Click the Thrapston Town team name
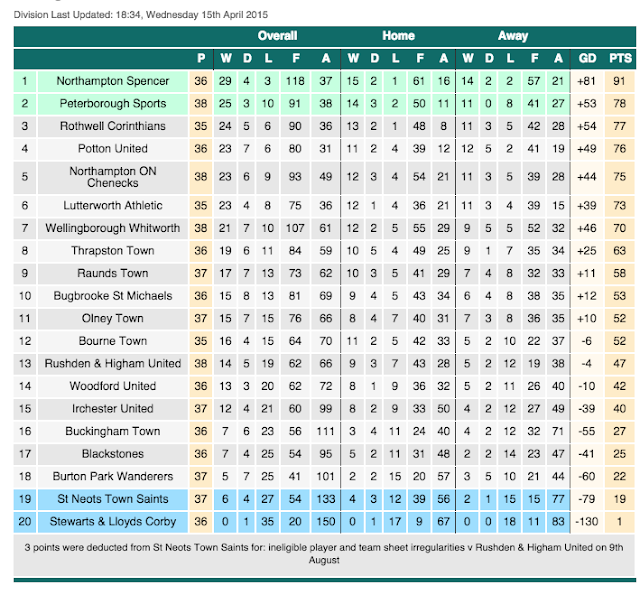 point(113,251)
